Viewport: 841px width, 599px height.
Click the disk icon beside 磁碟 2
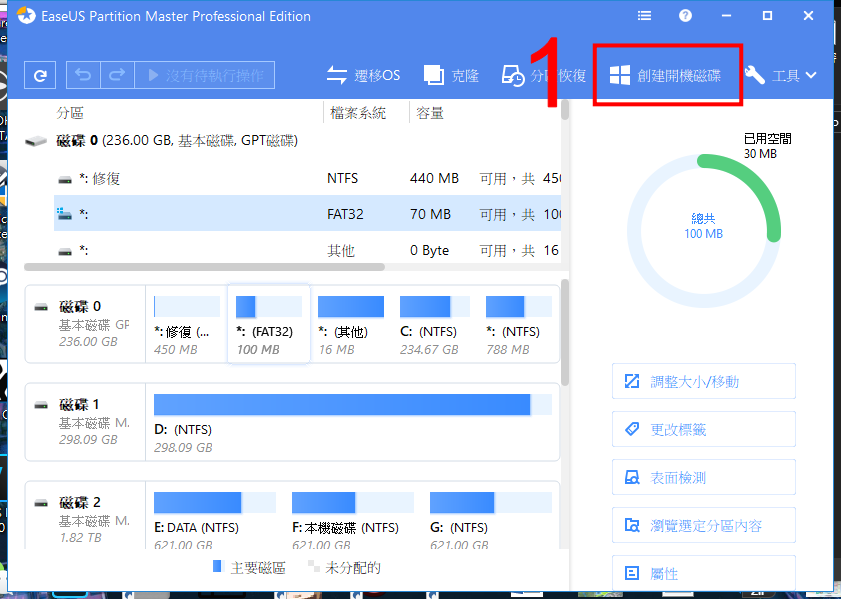pyautogui.click(x=41, y=504)
